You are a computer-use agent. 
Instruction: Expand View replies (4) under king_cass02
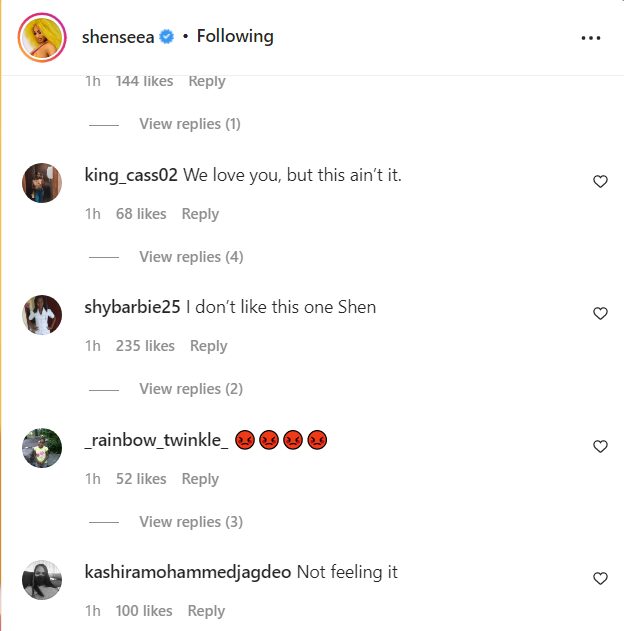point(190,257)
